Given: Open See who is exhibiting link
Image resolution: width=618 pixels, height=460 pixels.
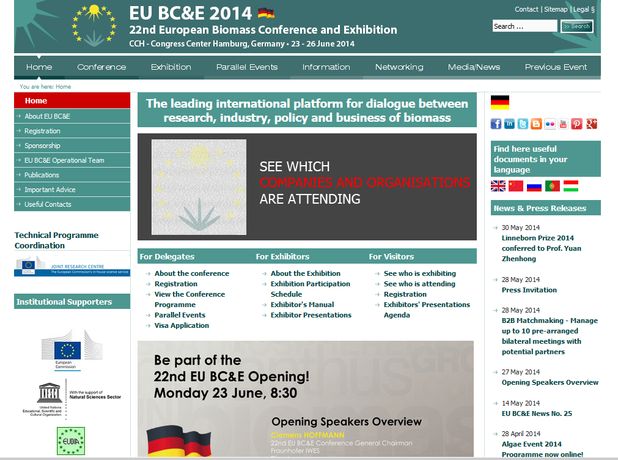Looking at the screenshot, I should (x=420, y=273).
